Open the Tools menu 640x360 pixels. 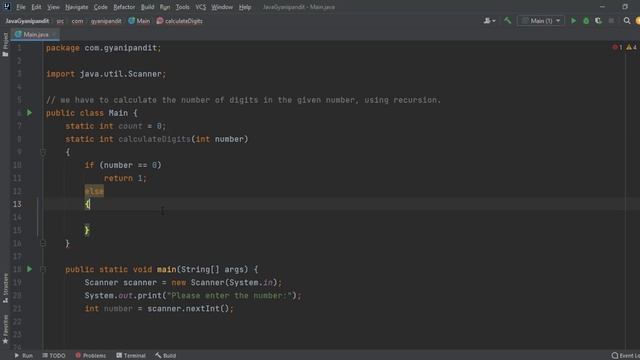click(182, 7)
